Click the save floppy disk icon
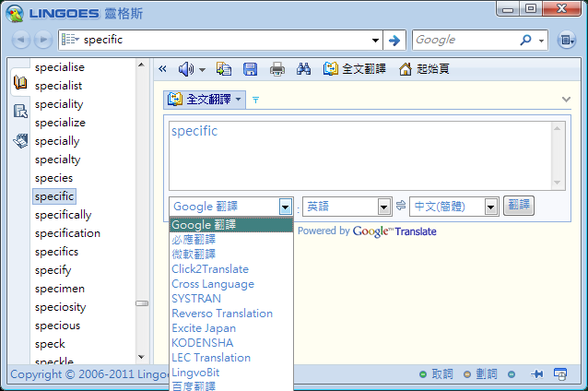The image size is (588, 391). (250, 69)
